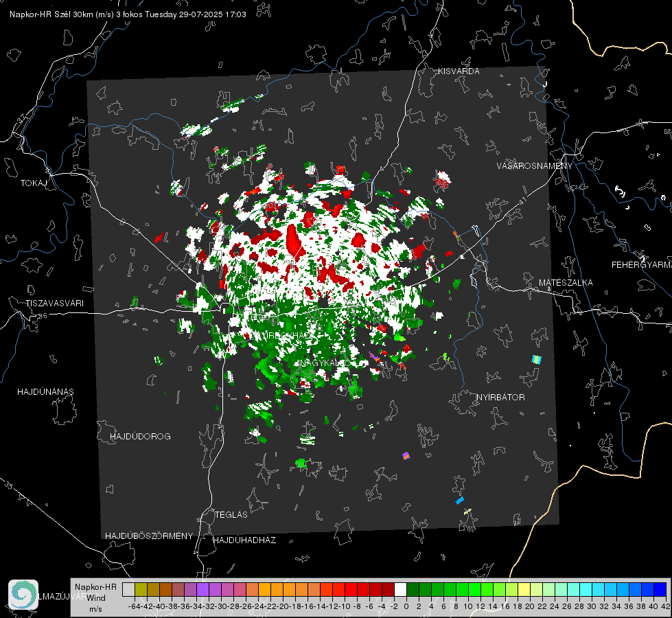Click the Napkor-HR Wind m/s legend title

point(95,598)
